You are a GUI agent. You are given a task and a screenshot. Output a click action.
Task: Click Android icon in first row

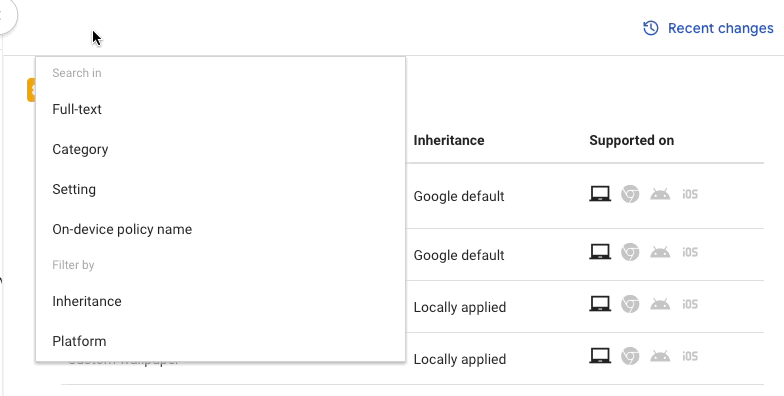click(x=660, y=194)
